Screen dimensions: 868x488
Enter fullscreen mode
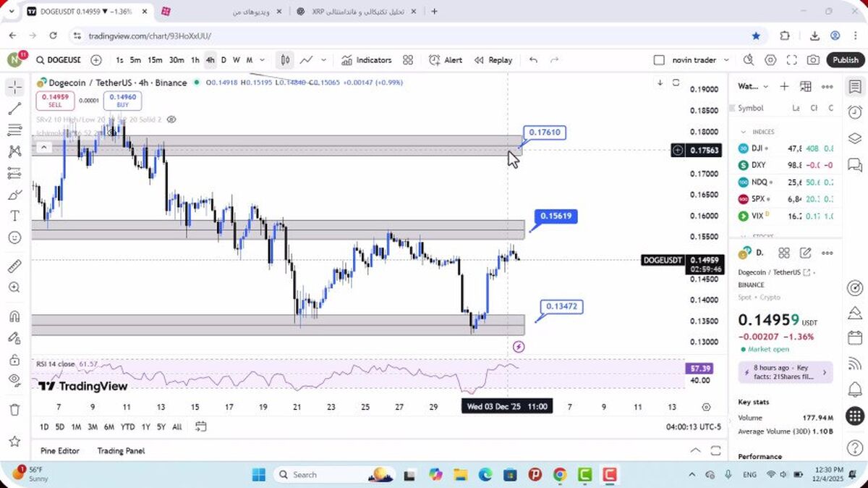[792, 60]
